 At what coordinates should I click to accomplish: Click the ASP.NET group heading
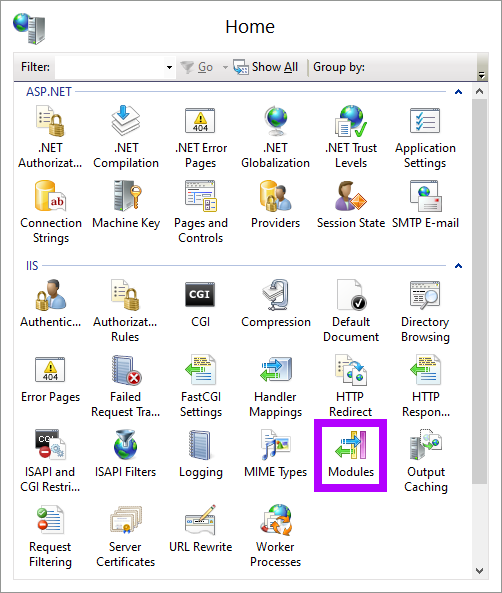coord(49,92)
